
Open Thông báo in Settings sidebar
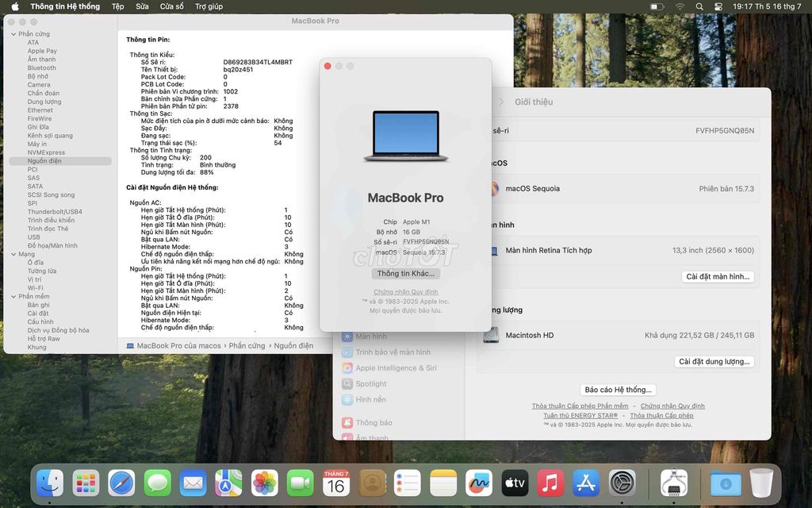pyautogui.click(x=366, y=422)
